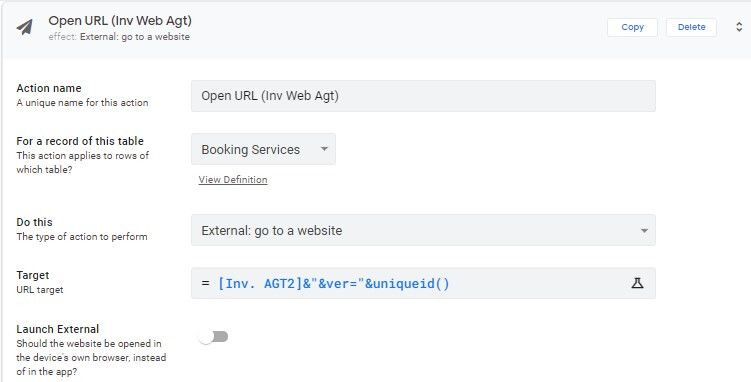
Task: Click the 'effect: External: go to a website' subtitle
Action: click(119, 37)
